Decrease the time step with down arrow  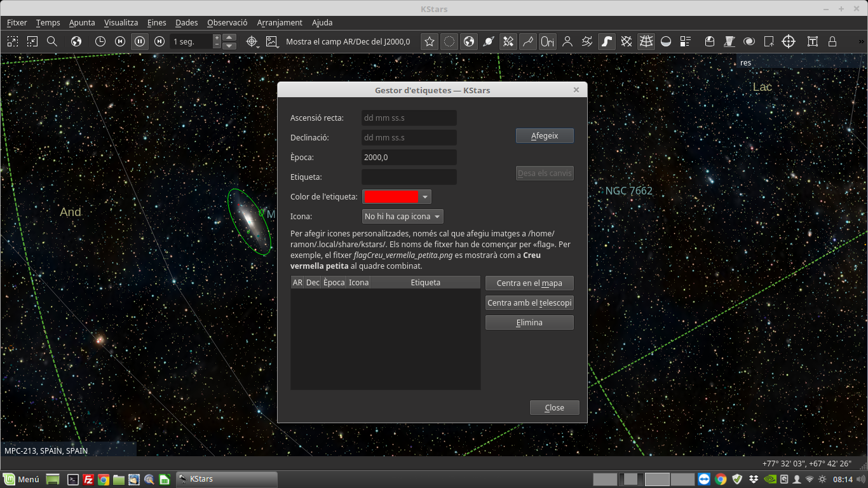click(x=230, y=46)
